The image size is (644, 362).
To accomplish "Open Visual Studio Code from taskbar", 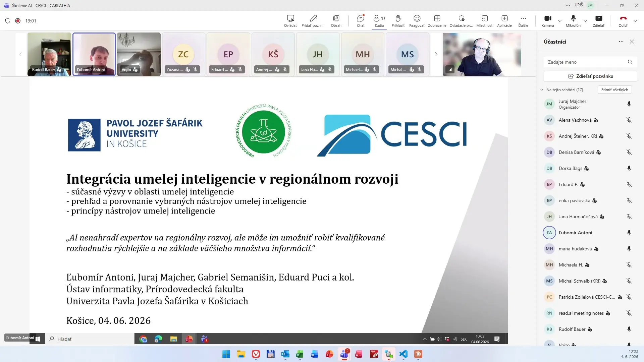I will (404, 354).
